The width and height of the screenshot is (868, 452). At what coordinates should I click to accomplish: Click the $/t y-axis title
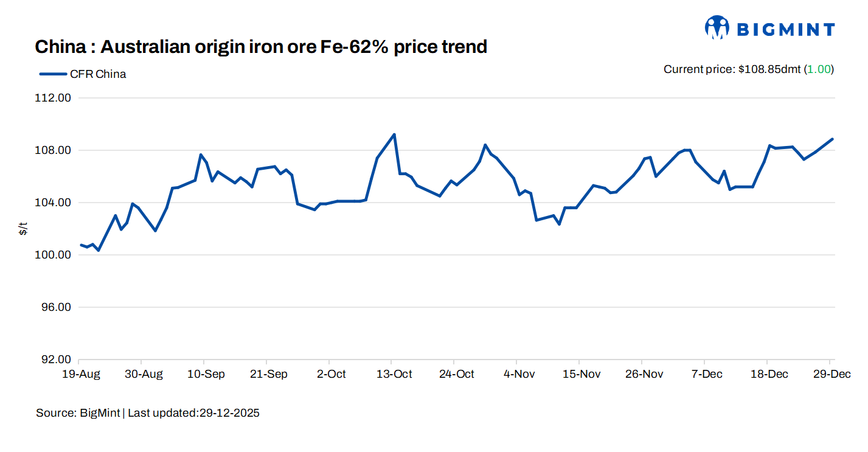[23, 229]
